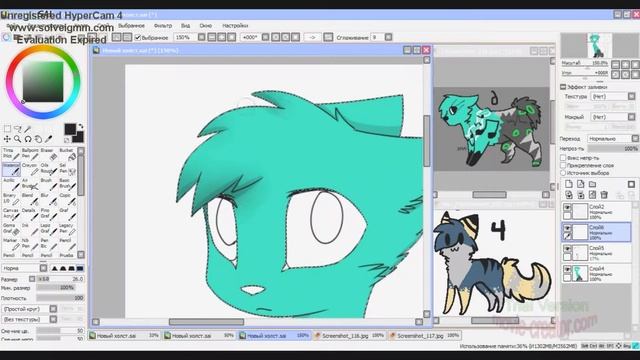The height and width of the screenshot is (360, 640).
Task: Select the rotate canvas tool
Action: click(x=28, y=139)
